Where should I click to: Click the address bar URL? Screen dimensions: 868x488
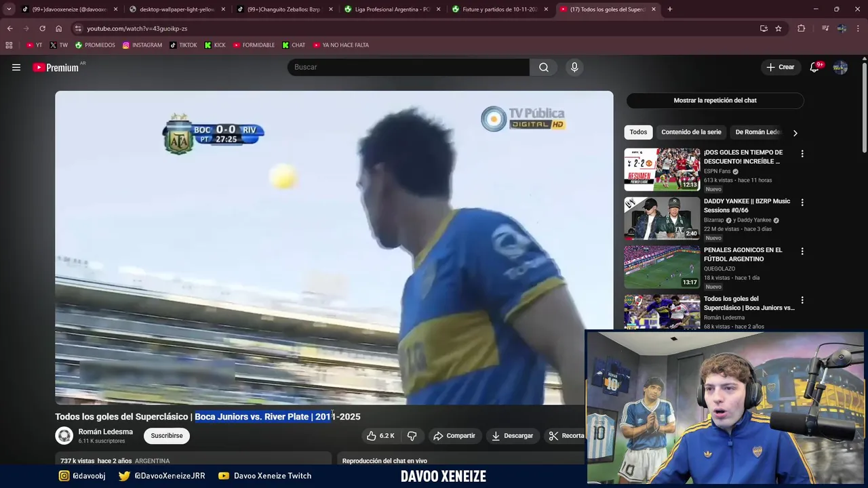click(x=137, y=28)
